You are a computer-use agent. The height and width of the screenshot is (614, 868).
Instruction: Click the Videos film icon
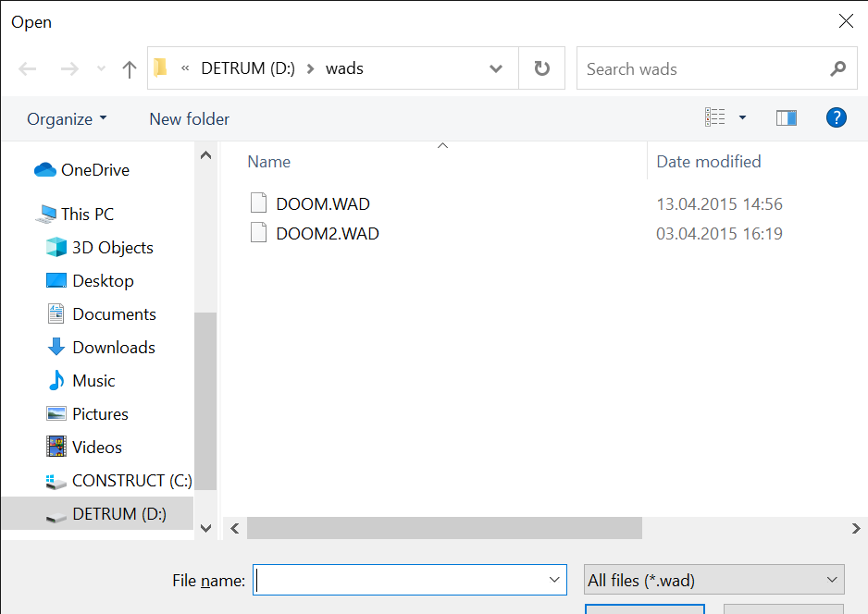click(x=56, y=447)
